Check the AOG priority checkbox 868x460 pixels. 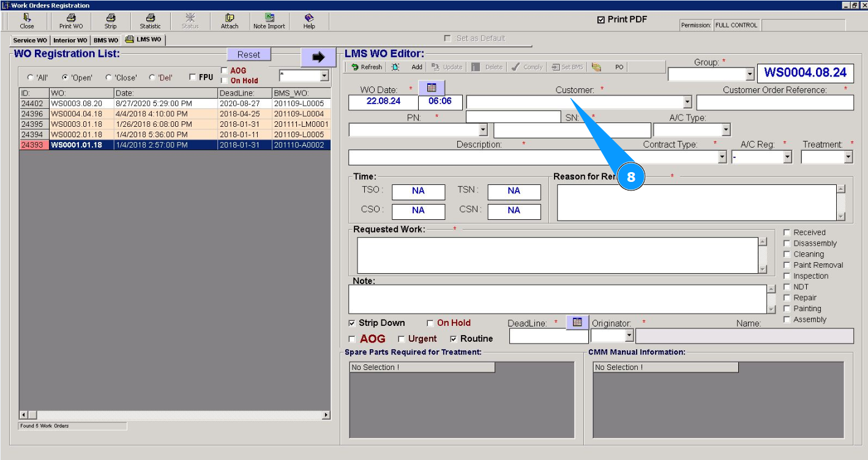(x=352, y=339)
